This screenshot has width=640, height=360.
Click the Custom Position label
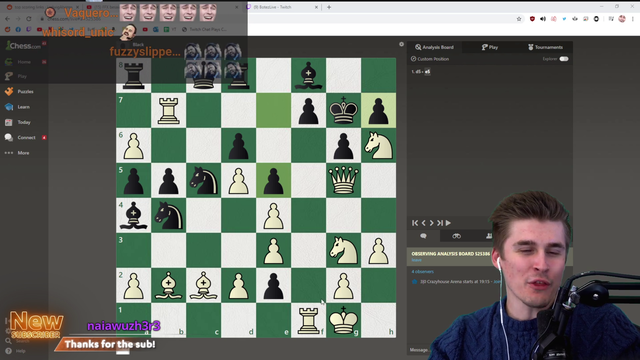430,59
